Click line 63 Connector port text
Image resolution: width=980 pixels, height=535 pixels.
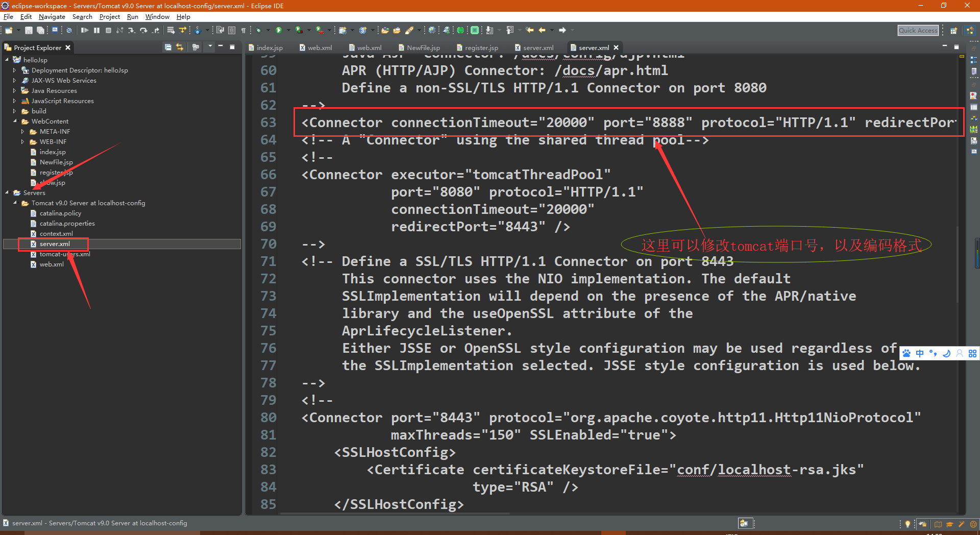[x=648, y=123]
